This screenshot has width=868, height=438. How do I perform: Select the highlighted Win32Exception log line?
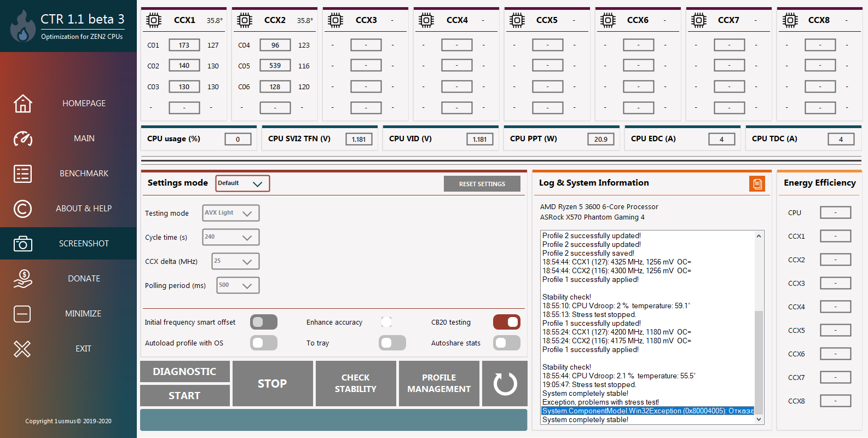point(648,411)
